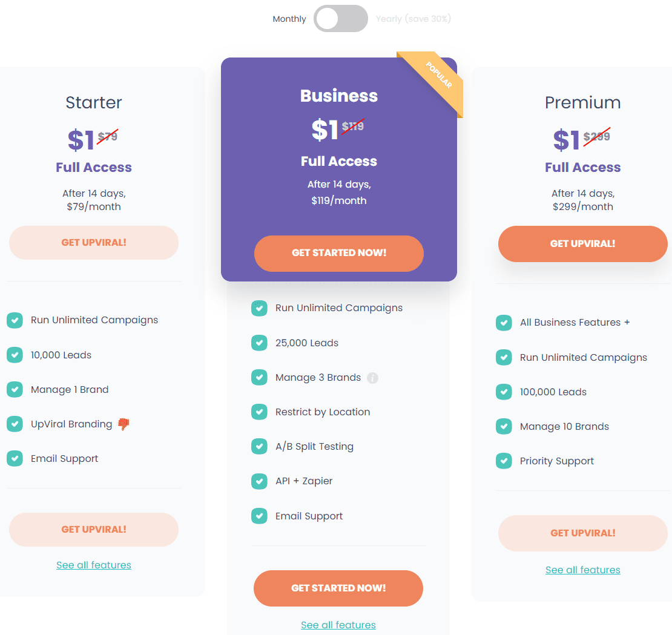Click the checkmark icon next to 100,000 Leads
Viewport: 672px width, 635px height.
click(504, 392)
